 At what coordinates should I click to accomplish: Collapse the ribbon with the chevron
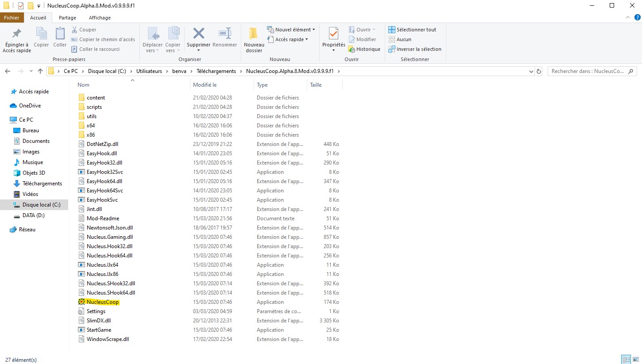pyautogui.click(x=627, y=18)
